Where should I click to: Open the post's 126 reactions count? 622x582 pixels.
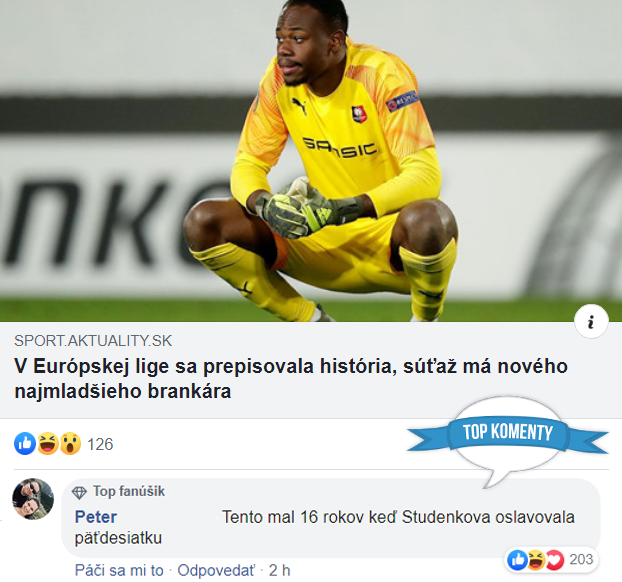(x=100, y=444)
